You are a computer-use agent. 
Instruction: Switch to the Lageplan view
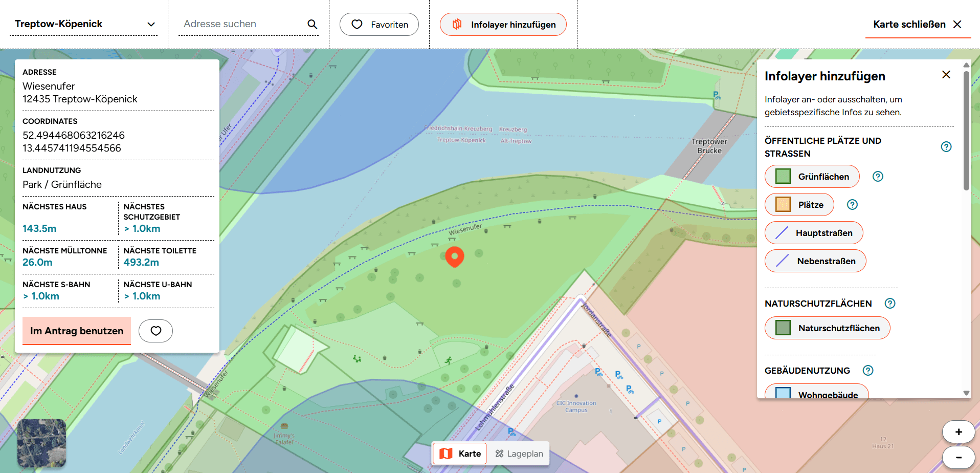tap(519, 454)
